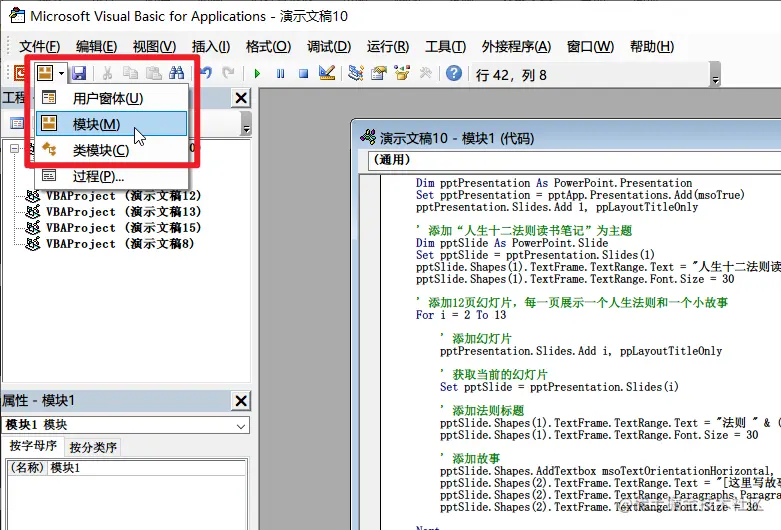The image size is (781, 530).
Task: Run the macro with the green play icon
Action: click(257, 74)
